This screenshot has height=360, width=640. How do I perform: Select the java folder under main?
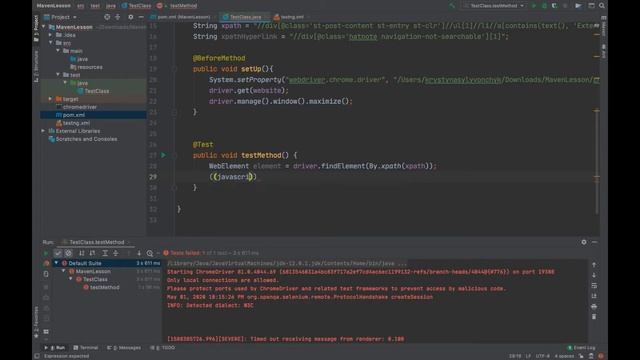coord(79,59)
